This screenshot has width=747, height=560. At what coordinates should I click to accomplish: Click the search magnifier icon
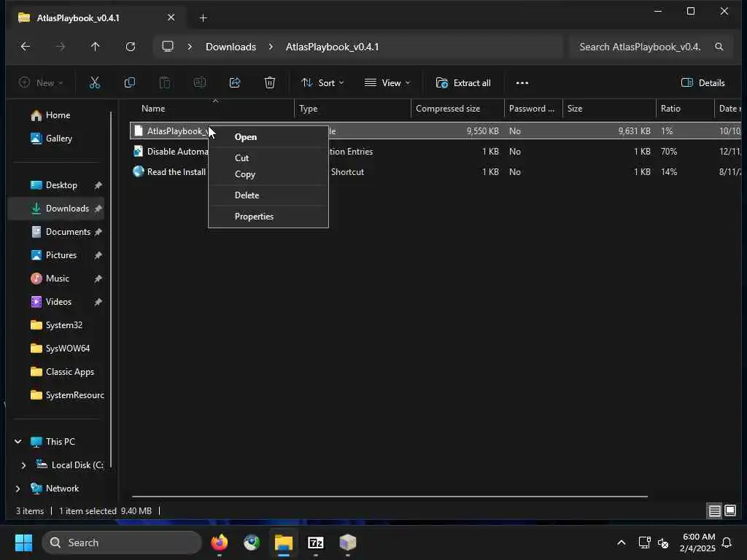(x=719, y=47)
